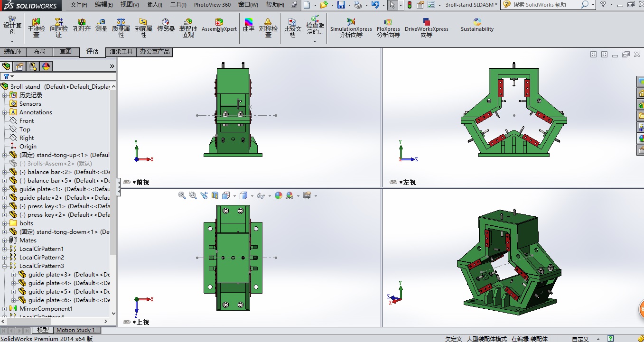The width and height of the screenshot is (644, 342).
Task: Expand the 历史记录 history node
Action: coord(5,95)
